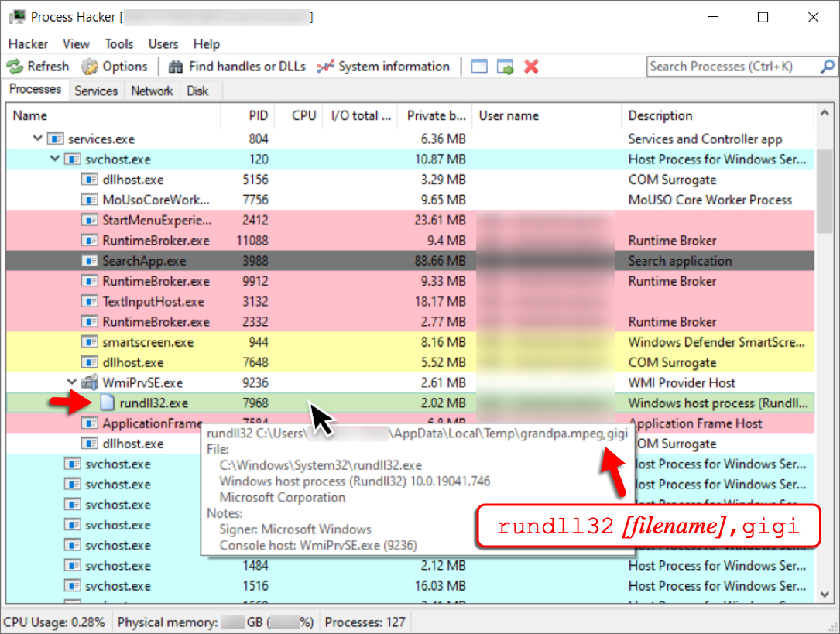Sort by the User name column header
The image size is (840, 634).
547,115
